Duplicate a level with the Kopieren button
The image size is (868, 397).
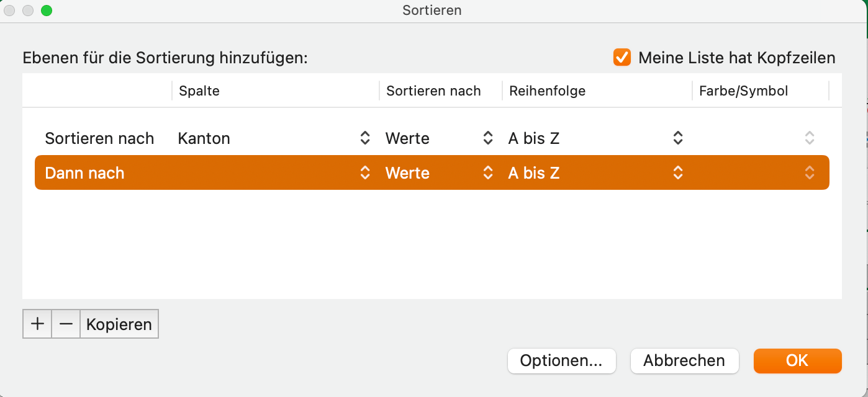[x=119, y=323]
